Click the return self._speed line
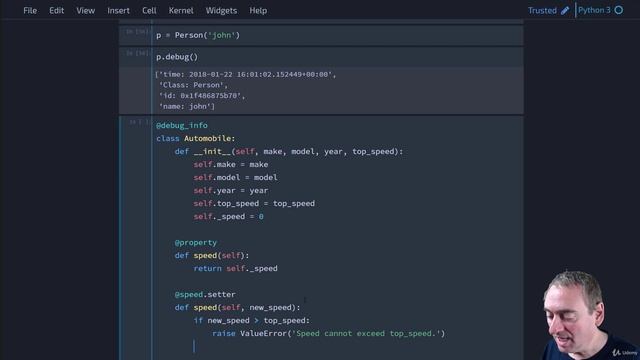This screenshot has height=360, width=640. [236, 269]
